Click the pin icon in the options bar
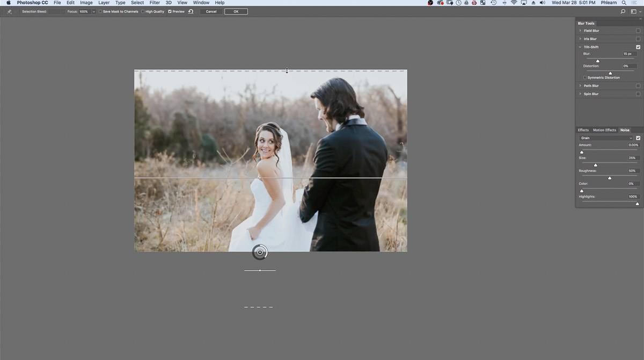 point(9,11)
